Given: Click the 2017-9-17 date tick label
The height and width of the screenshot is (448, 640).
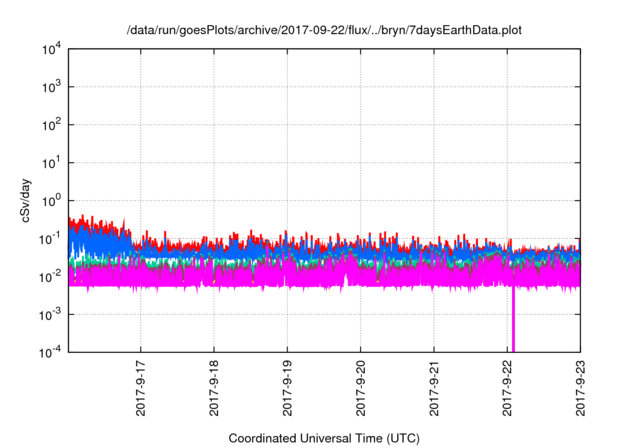Looking at the screenshot, I should (x=140, y=388).
